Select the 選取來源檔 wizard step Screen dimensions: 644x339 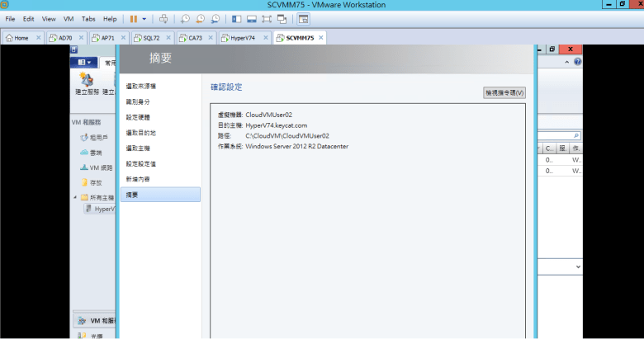pyautogui.click(x=140, y=86)
